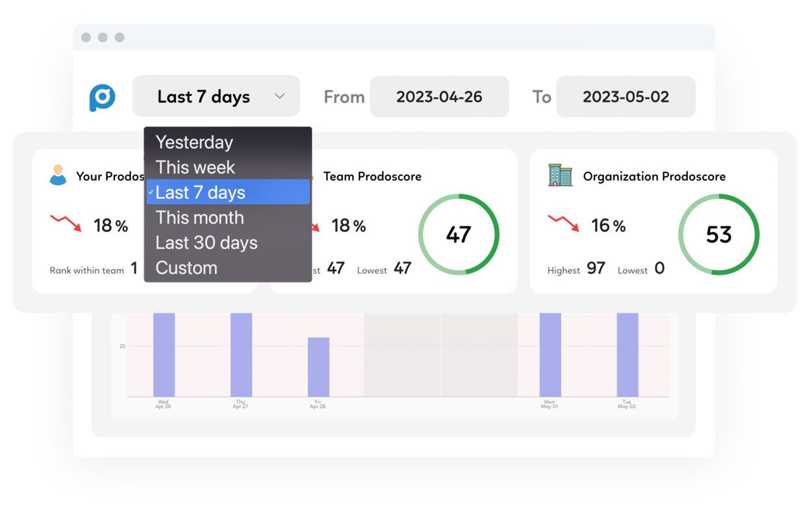
Task: Click the red down-trend arrow in Organization card
Action: point(563,224)
